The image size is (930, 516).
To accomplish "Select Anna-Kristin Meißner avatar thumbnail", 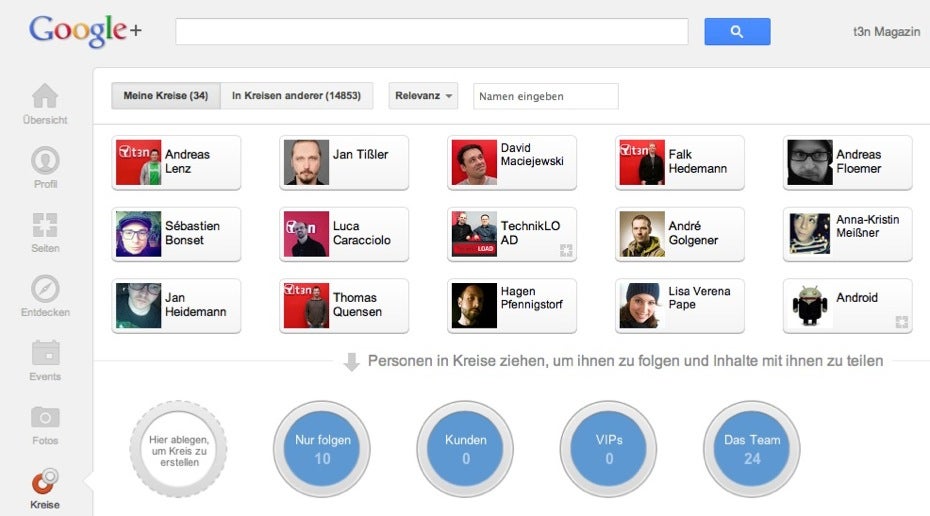I will 810,234.
